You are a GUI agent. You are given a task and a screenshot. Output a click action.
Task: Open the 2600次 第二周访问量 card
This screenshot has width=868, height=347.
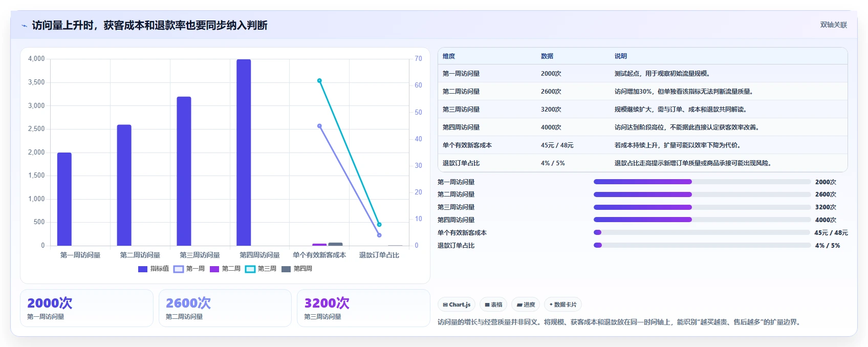(x=225, y=308)
